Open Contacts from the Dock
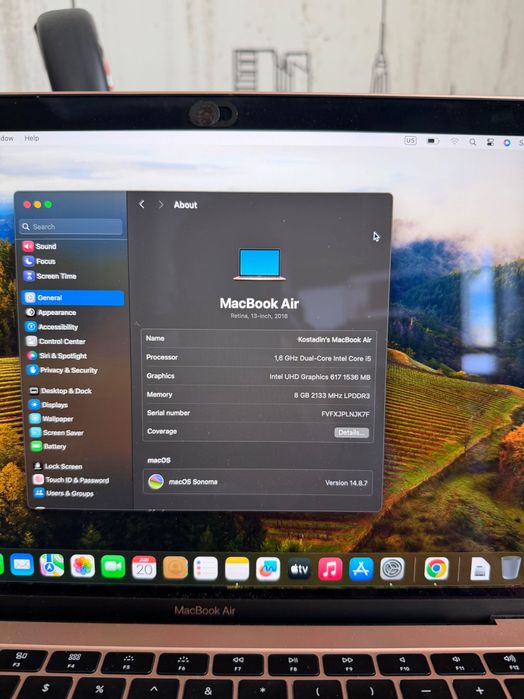The image size is (524, 699). (x=175, y=568)
